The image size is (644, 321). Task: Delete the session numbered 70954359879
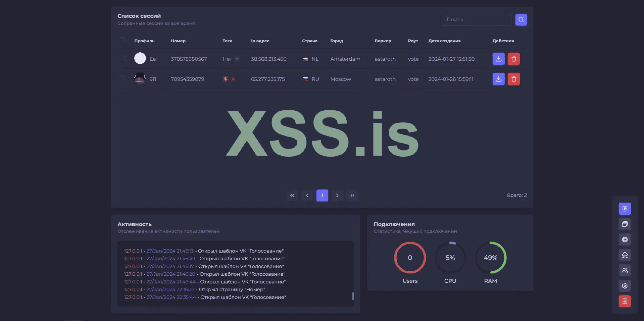pyautogui.click(x=513, y=79)
